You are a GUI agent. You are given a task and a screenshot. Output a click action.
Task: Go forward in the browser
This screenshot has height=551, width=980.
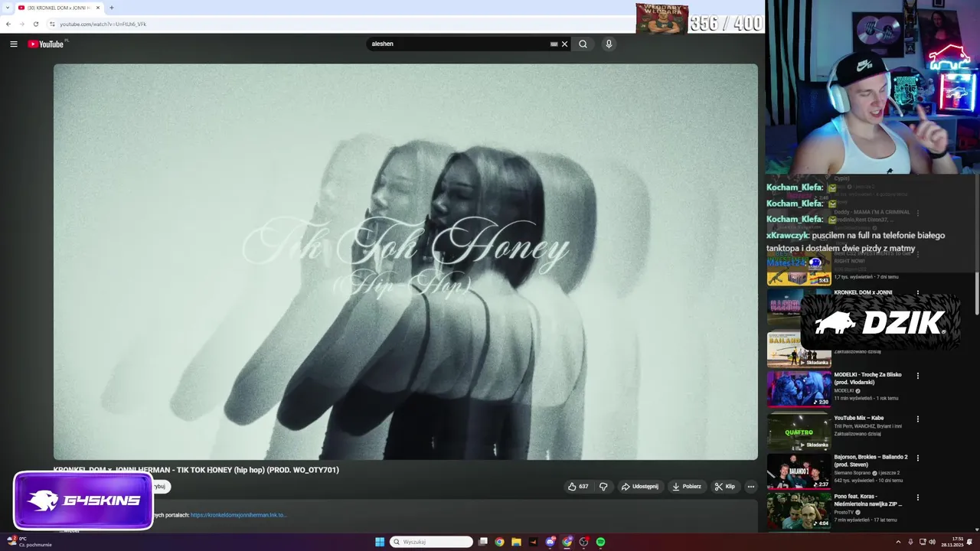(x=21, y=24)
